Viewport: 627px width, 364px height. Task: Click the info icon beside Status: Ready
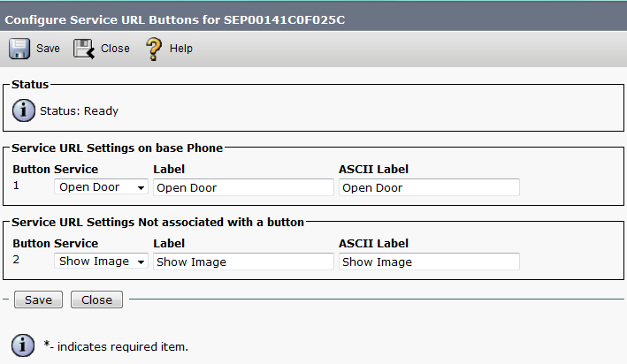[x=24, y=111]
